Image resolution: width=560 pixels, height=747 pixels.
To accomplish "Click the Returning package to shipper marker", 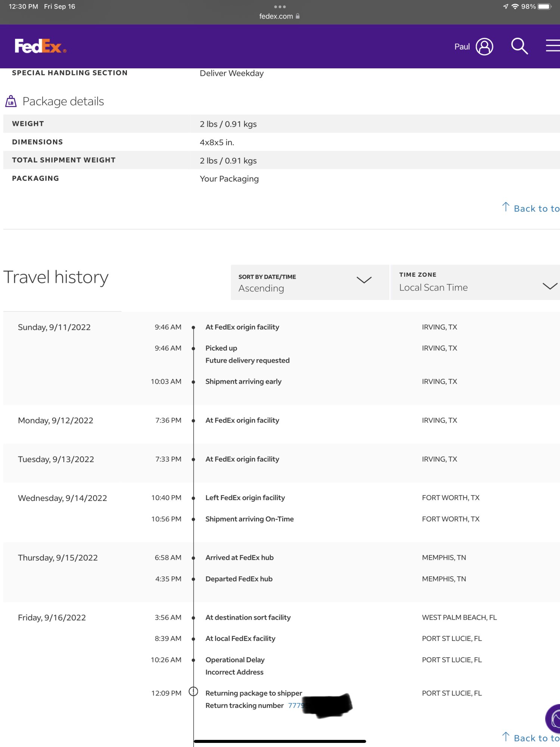I will (x=193, y=692).
